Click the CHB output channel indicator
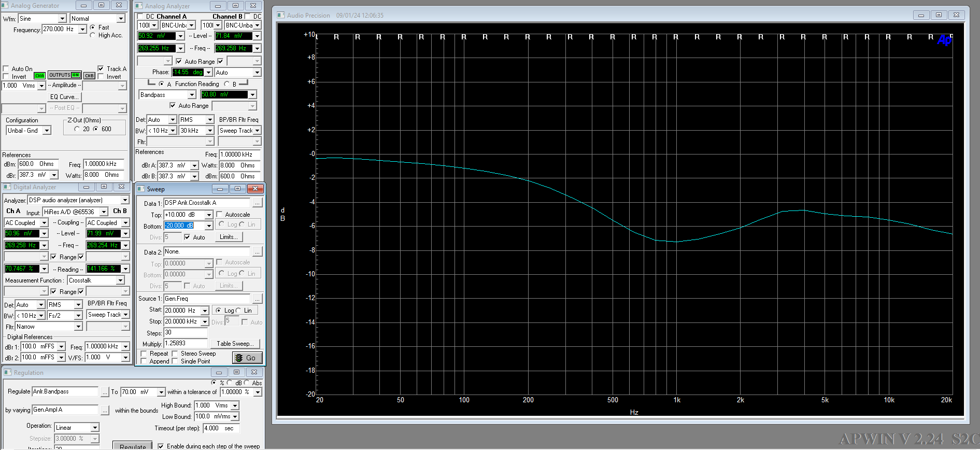The width and height of the screenshot is (980, 450). point(89,76)
